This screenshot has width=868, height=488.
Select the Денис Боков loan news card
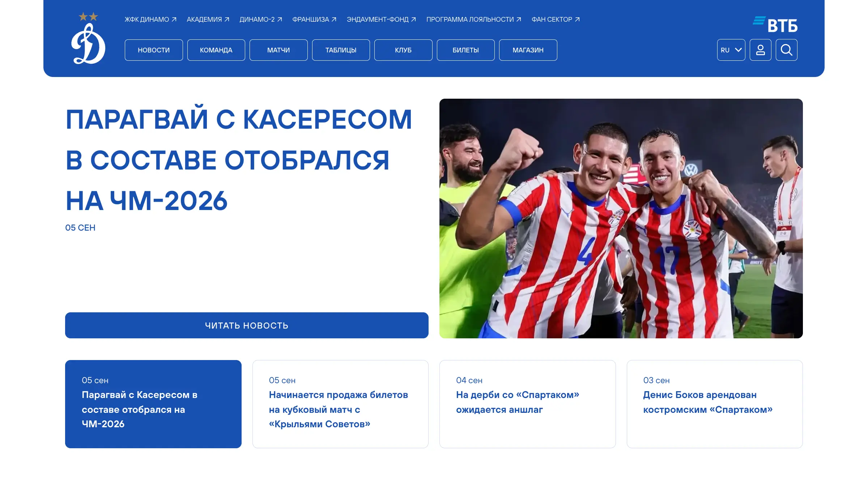tap(715, 404)
